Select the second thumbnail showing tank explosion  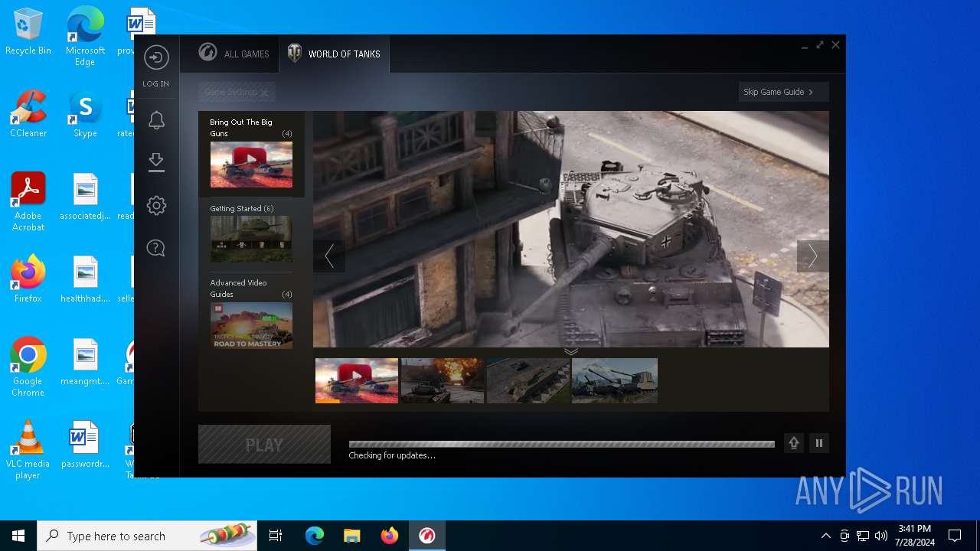pos(443,380)
